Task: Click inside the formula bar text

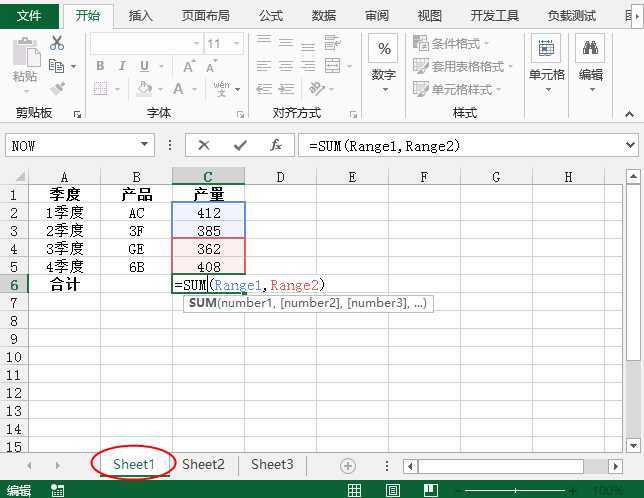Action: pos(384,146)
